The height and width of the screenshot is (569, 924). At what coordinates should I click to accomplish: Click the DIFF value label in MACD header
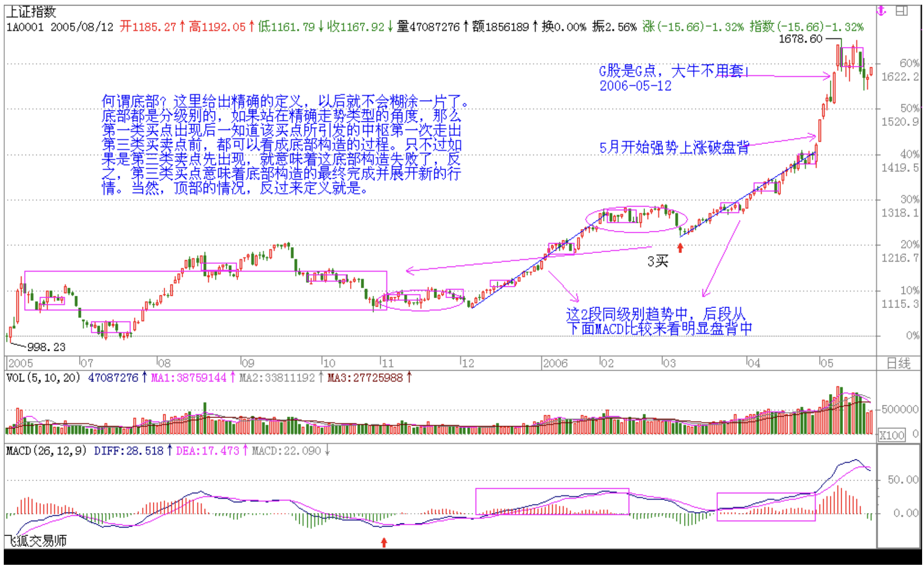(x=128, y=451)
